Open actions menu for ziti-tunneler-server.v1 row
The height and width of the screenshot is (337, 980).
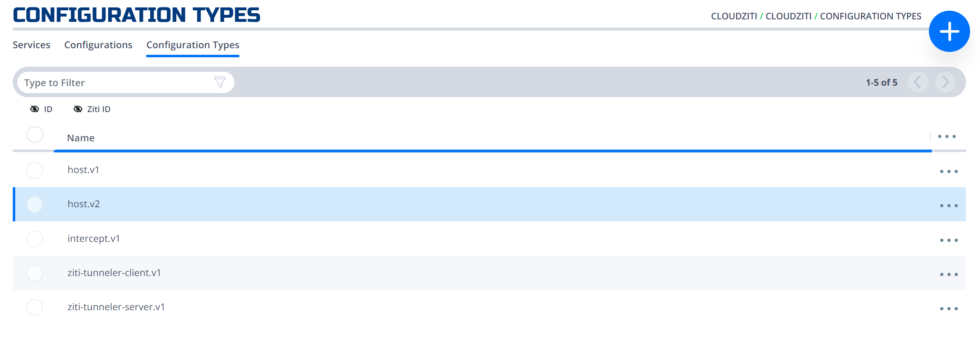949,309
